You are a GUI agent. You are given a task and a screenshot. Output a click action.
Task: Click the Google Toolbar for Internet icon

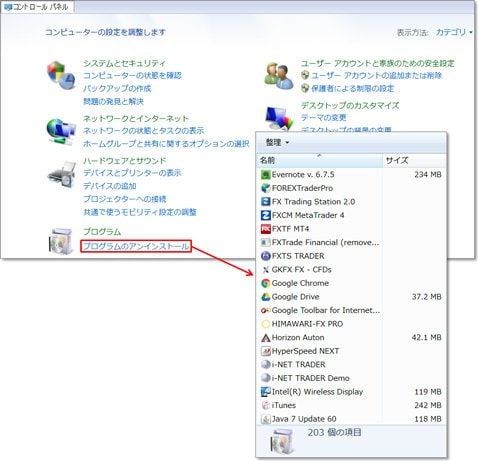click(x=266, y=310)
